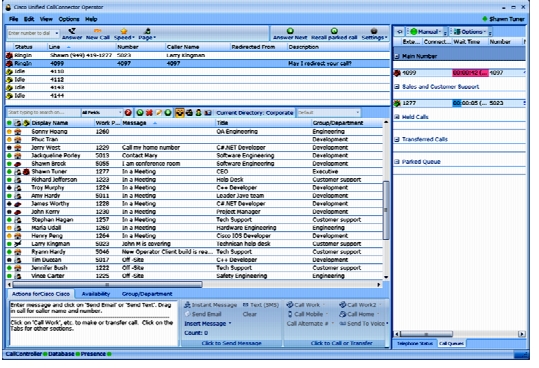Open the Edit menu
This screenshot has height=368, width=539.
click(29, 19)
